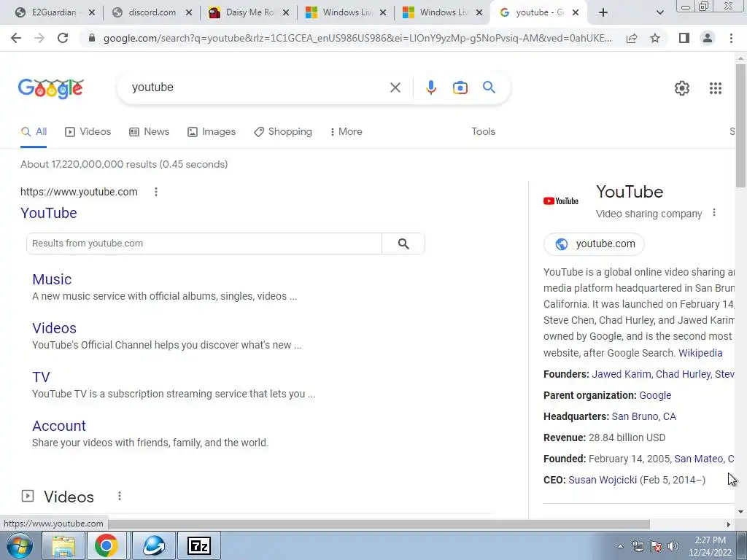Reload the current page
This screenshot has width=747, height=560.
click(63, 38)
